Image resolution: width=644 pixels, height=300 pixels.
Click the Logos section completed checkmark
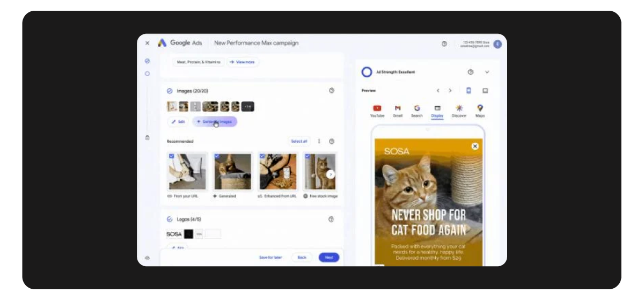[x=170, y=219]
